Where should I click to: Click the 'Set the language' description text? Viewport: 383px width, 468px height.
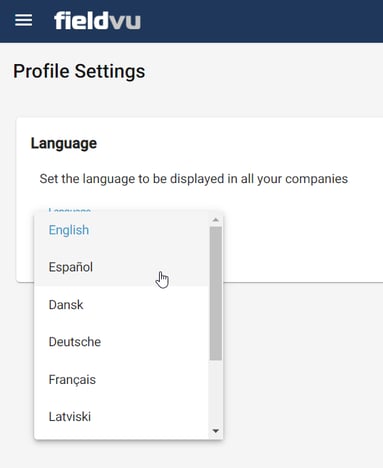click(x=194, y=179)
